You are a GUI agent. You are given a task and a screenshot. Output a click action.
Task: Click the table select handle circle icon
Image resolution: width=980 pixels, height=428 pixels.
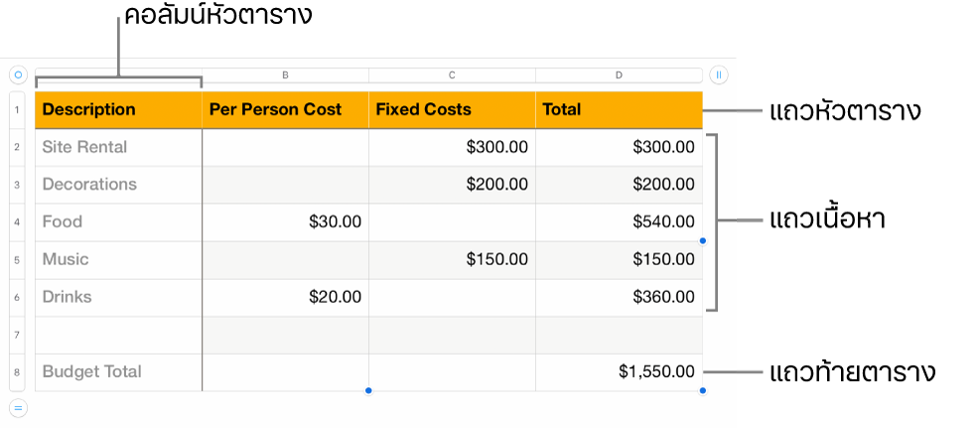click(x=18, y=75)
